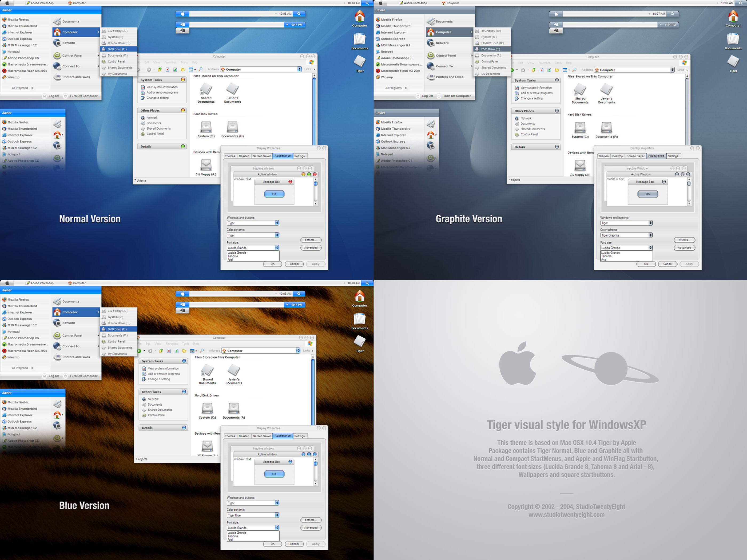The height and width of the screenshot is (560, 747).
Task: Click Turn Off Computer in Normal Version Start menu
Action: point(81,96)
